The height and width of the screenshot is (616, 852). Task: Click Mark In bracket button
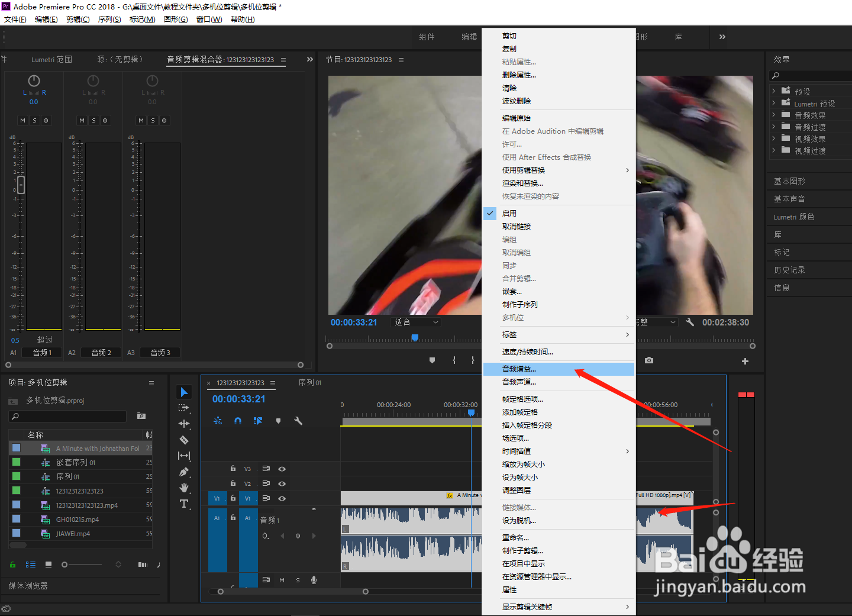tap(454, 360)
